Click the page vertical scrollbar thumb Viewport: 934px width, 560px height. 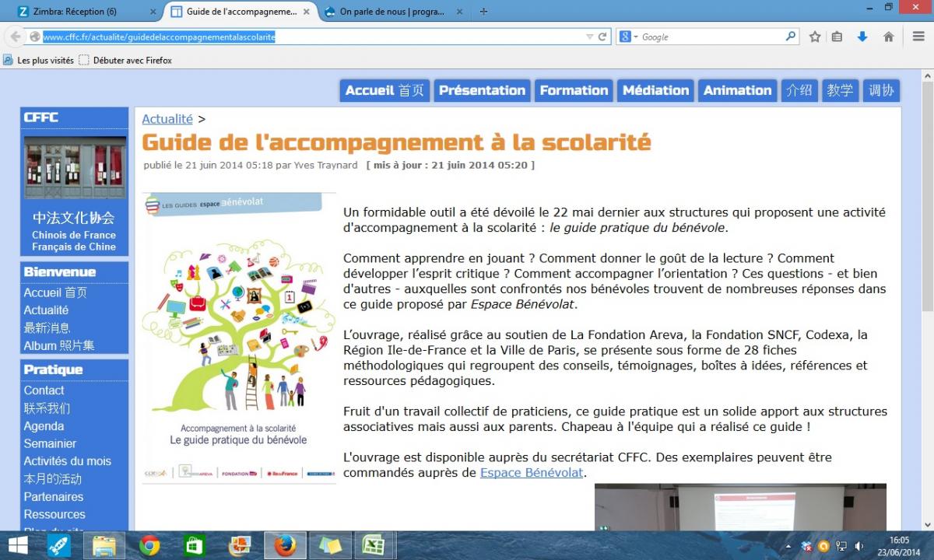[x=927, y=197]
